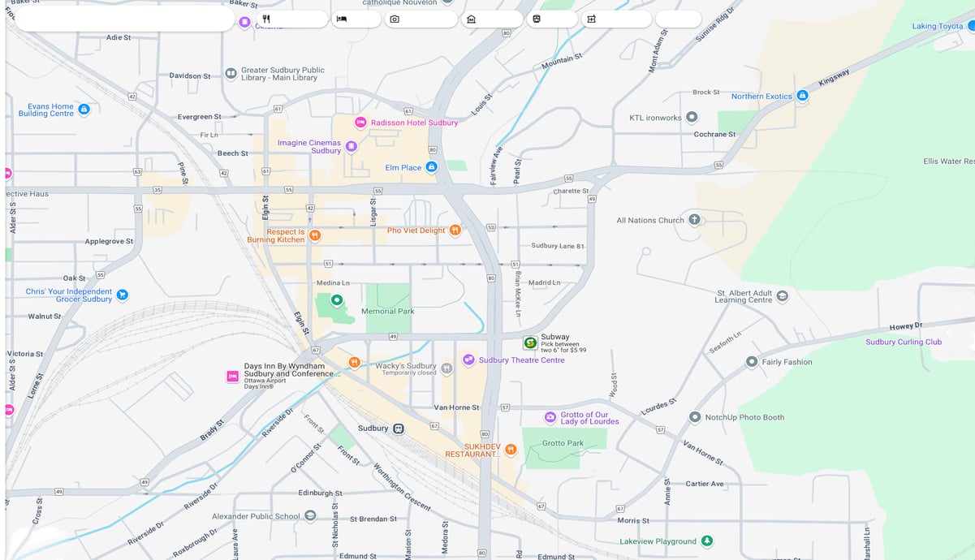Click the St Brendan St label
The width and height of the screenshot is (975, 560).
pos(373,519)
